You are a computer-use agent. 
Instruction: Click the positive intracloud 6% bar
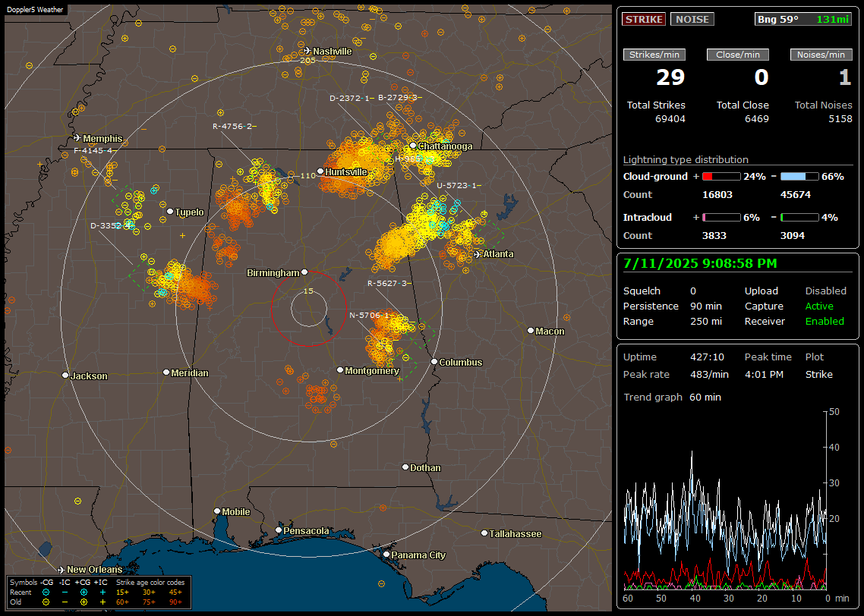(721, 218)
